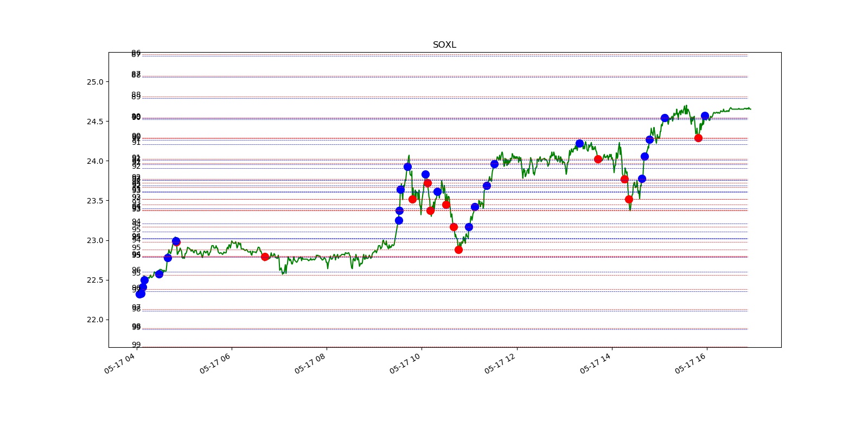The height and width of the screenshot is (434, 868).
Task: Click the red marker near 24.3 before 16:00
Action: click(x=698, y=138)
